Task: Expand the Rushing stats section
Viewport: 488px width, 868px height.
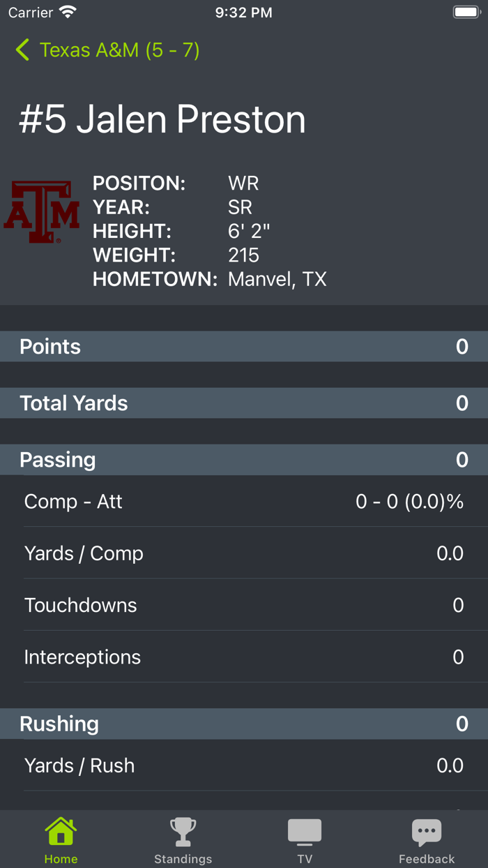Action: coord(244,724)
